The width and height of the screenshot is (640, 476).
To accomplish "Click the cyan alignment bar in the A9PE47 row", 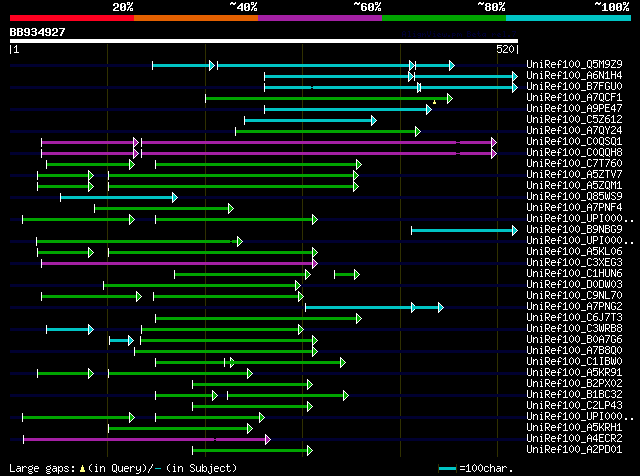I will [348, 109].
